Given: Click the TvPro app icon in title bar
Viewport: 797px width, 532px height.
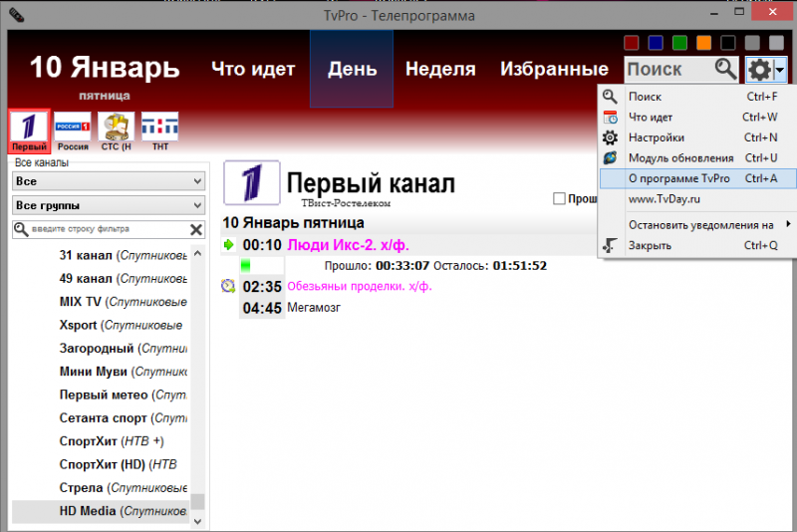Looking at the screenshot, I should point(16,16).
